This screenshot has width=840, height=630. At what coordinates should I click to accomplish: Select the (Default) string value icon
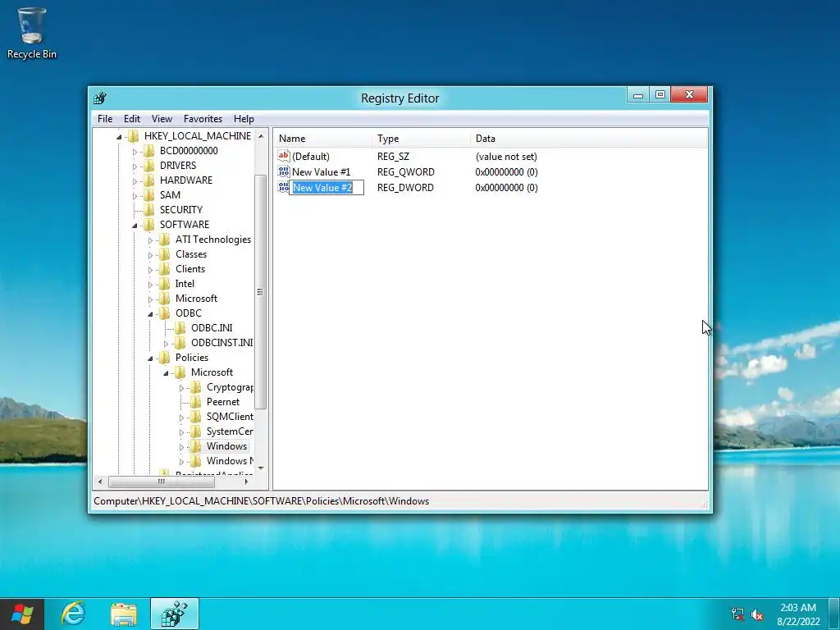coord(283,156)
